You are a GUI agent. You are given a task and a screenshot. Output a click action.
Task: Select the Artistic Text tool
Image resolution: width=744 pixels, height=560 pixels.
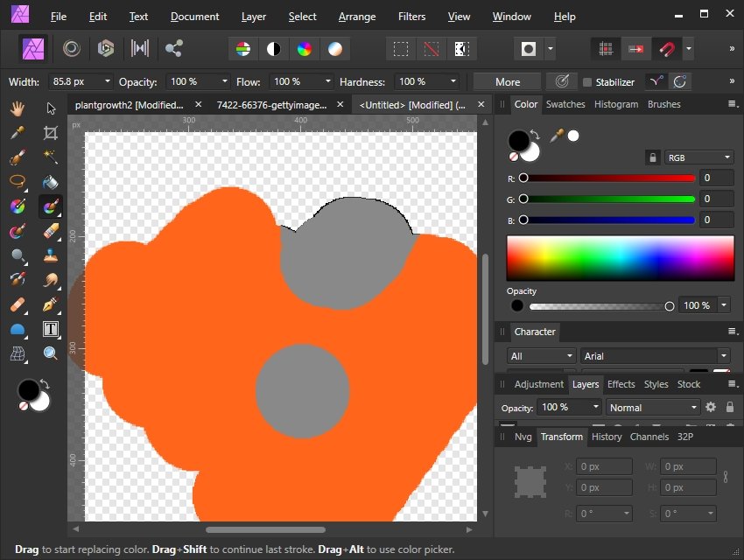click(x=51, y=328)
